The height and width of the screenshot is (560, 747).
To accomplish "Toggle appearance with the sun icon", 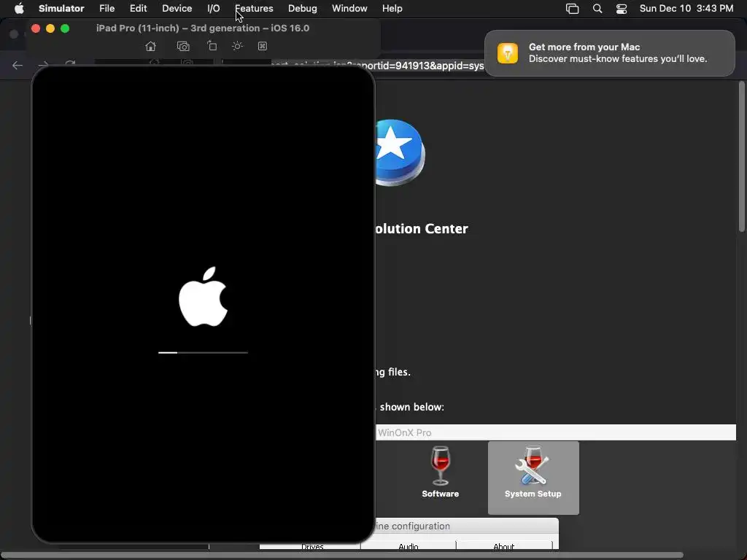I will (237, 46).
